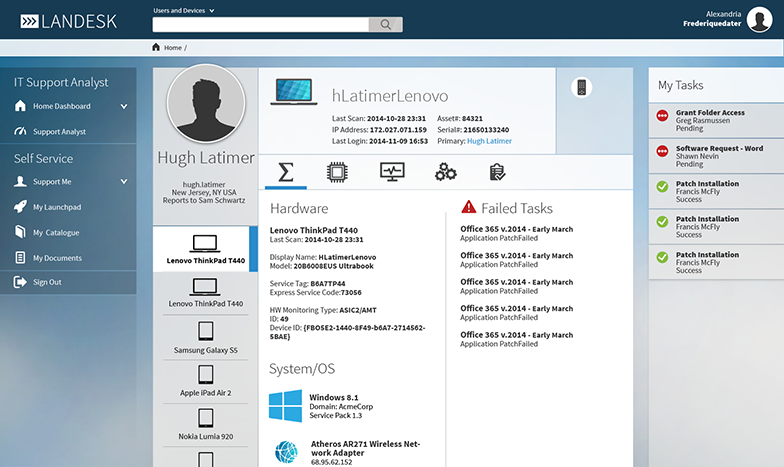Open the Grant Folder Access task

pyautogui.click(x=710, y=113)
